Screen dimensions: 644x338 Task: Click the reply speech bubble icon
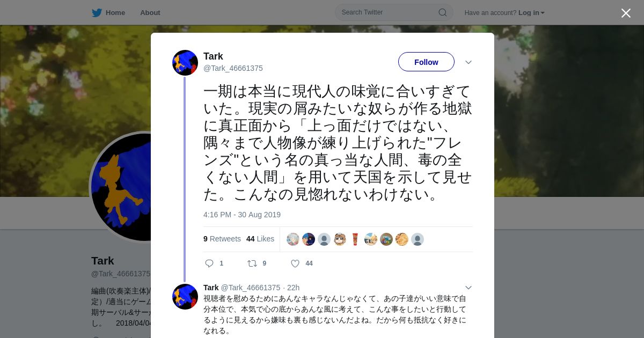pyautogui.click(x=209, y=263)
